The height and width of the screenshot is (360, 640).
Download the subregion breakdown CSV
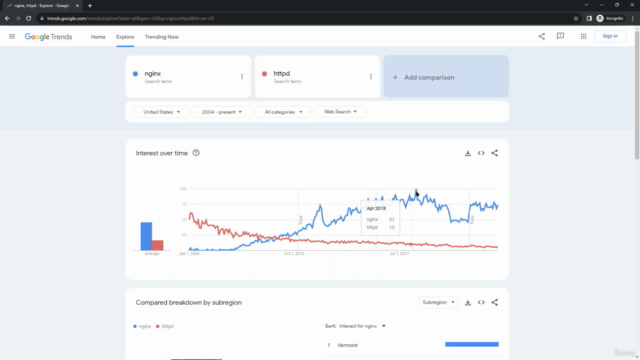click(x=468, y=302)
